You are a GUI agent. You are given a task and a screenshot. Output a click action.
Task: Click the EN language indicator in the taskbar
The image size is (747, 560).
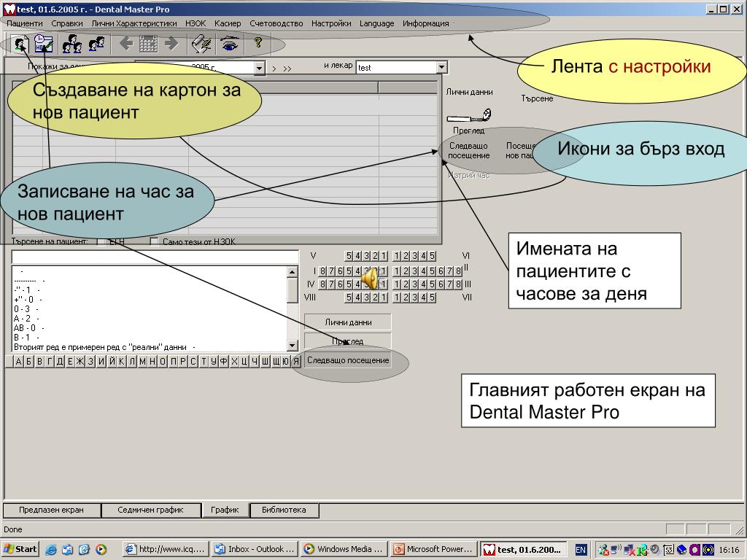tap(581, 550)
